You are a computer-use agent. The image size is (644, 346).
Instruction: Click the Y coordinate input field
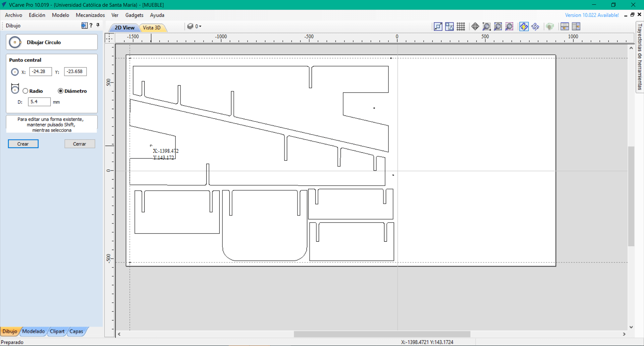coord(75,71)
